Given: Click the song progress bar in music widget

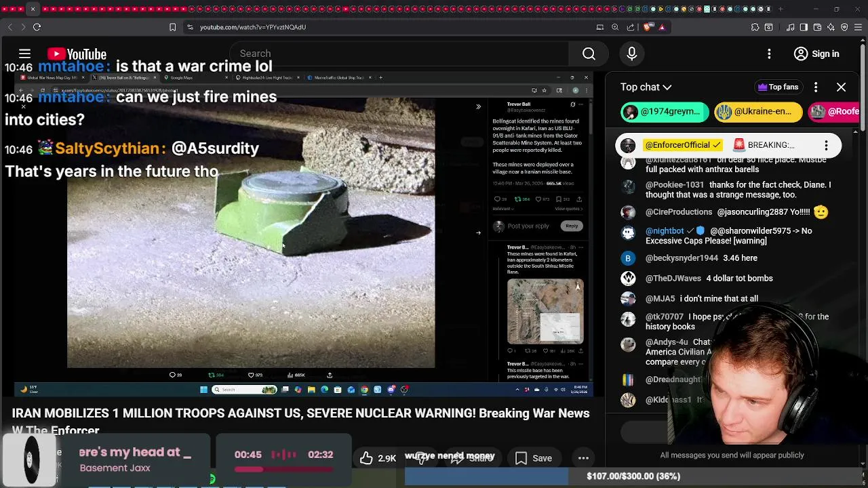Looking at the screenshot, I should (283, 469).
